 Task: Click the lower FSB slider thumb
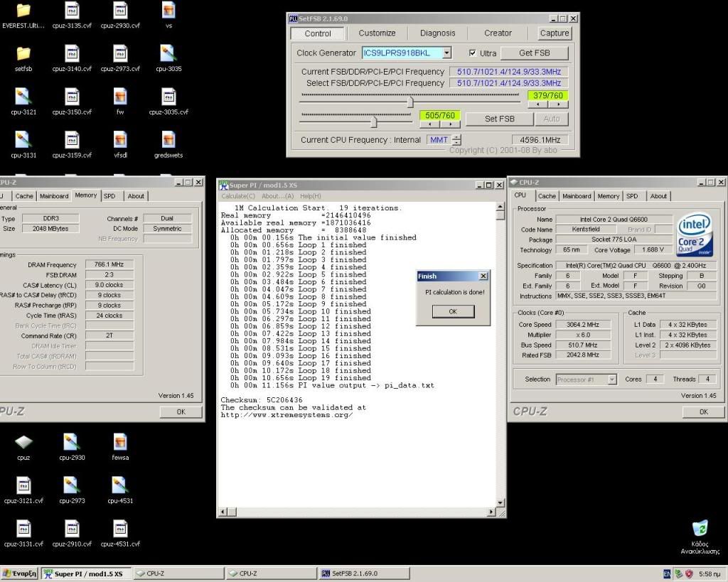coord(374,122)
